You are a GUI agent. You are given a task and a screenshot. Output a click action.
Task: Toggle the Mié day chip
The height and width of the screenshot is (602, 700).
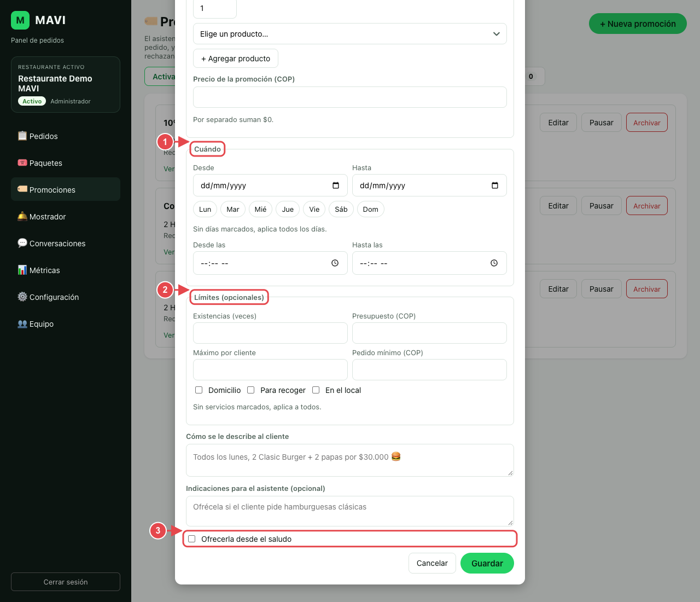[x=261, y=209]
